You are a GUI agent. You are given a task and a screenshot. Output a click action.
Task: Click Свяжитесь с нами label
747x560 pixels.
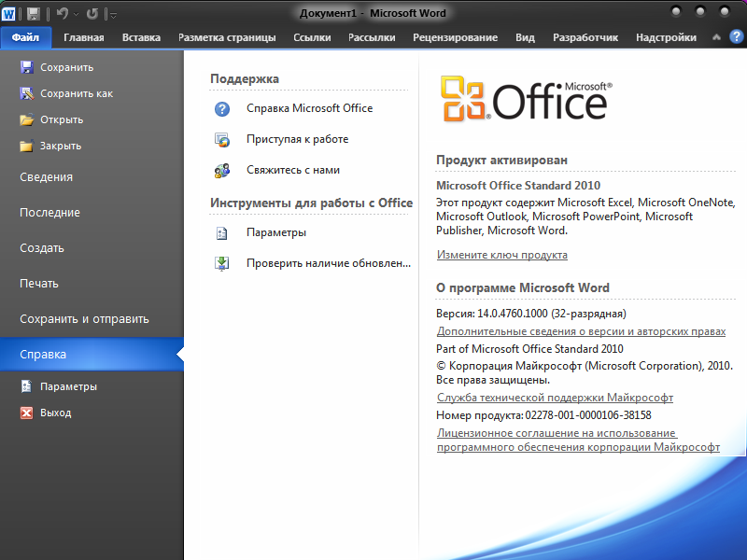pos(293,170)
